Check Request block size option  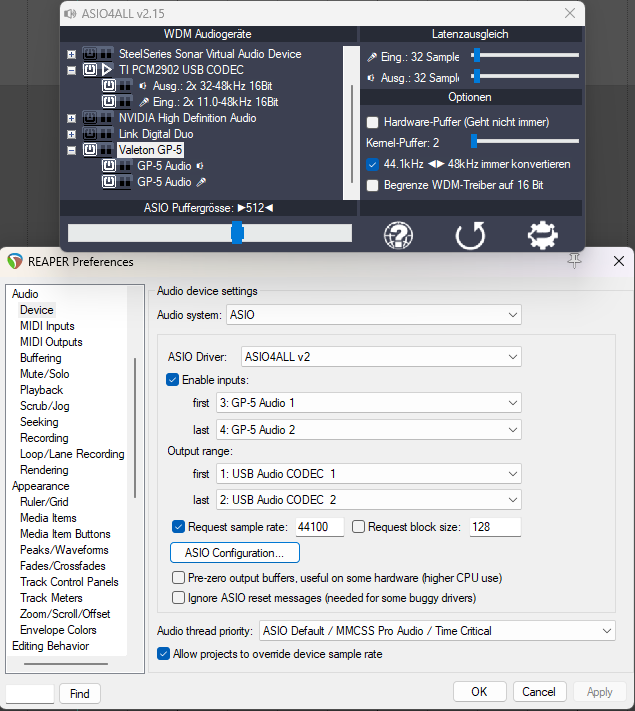[x=359, y=527]
